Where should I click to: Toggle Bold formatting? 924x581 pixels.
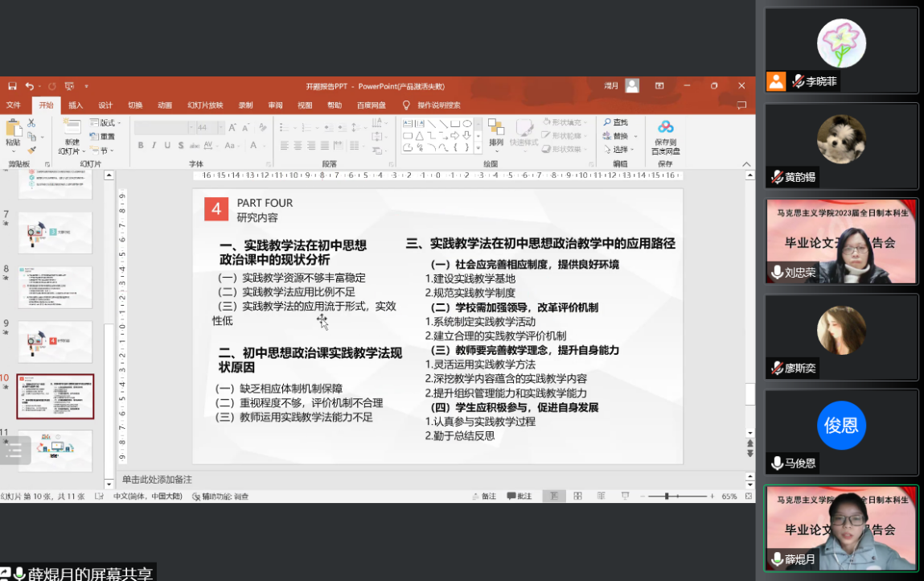[x=141, y=146]
